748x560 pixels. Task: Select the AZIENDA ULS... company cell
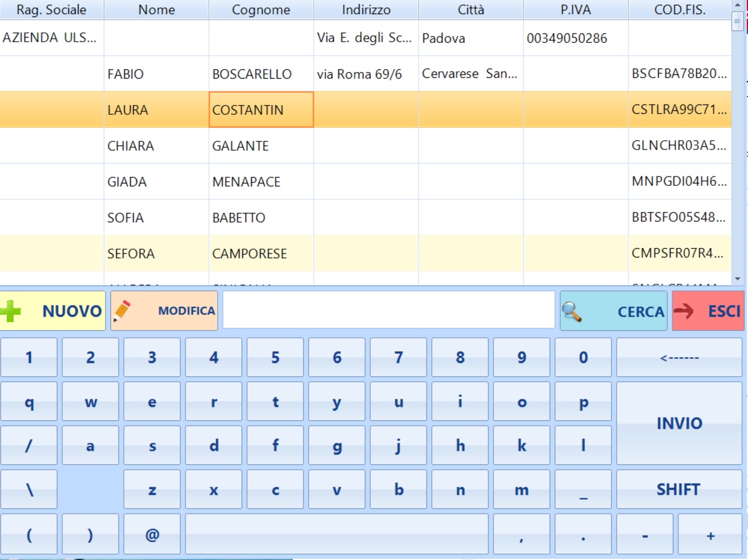pos(50,38)
